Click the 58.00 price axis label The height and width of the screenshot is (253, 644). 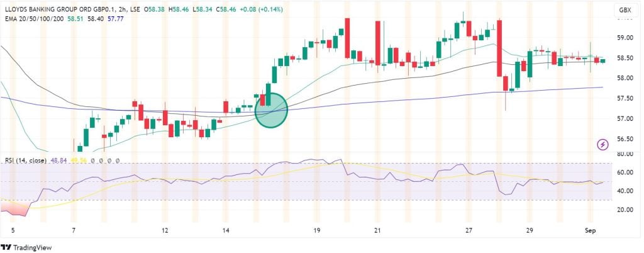(623, 79)
